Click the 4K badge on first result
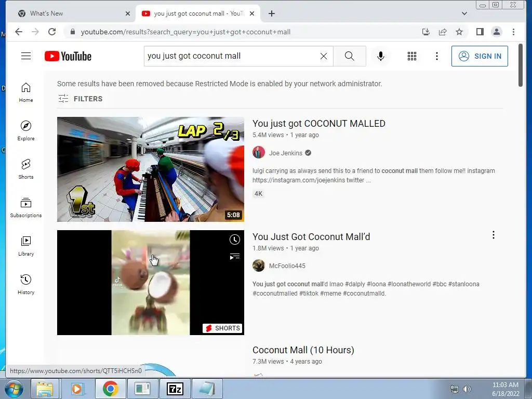The width and height of the screenshot is (532, 399). [259, 194]
